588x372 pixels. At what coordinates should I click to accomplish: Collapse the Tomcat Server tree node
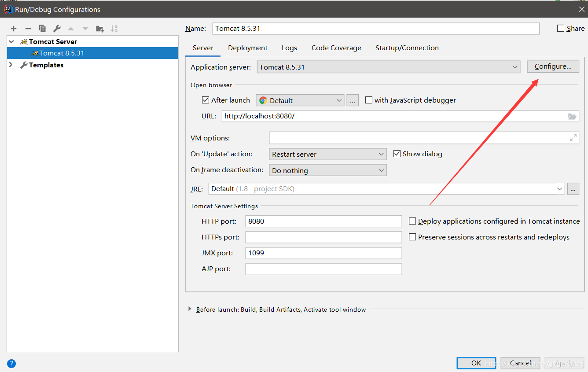11,41
